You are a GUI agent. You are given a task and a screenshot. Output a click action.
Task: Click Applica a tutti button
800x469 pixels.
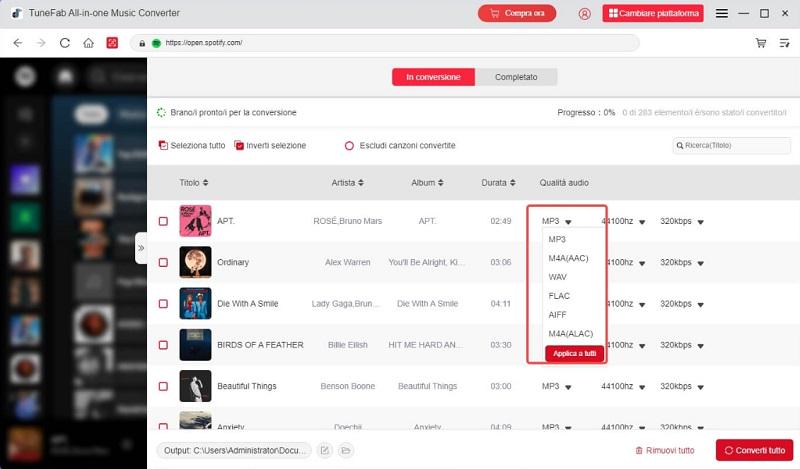(x=574, y=354)
